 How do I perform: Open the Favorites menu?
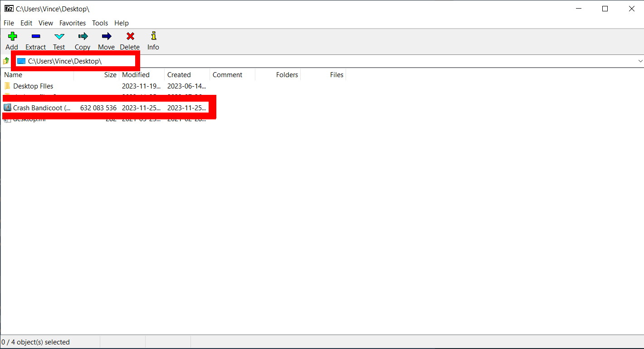tap(72, 23)
